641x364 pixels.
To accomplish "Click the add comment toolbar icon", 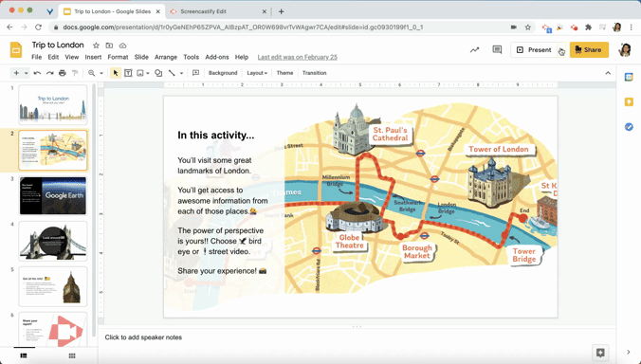I will pos(196,73).
